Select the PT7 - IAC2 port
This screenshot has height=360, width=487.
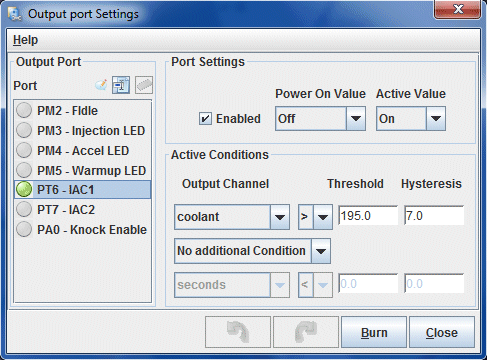[82, 210]
